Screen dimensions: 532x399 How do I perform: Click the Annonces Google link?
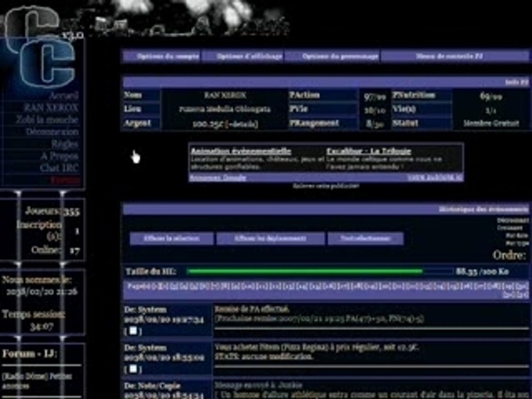click(x=218, y=177)
